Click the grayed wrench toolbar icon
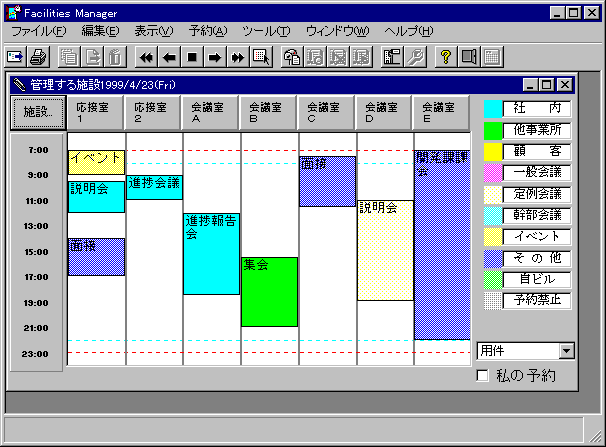 coord(415,57)
